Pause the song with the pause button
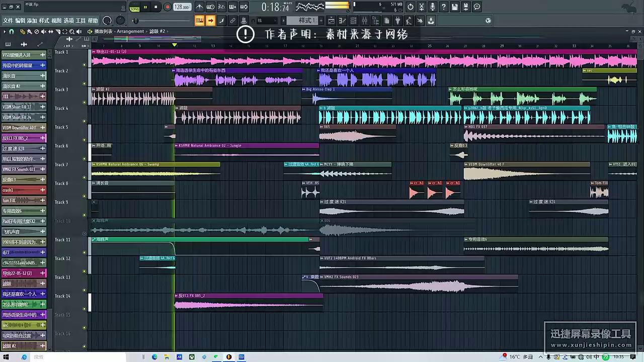Viewport: 644px width, 362px height. [145, 7]
